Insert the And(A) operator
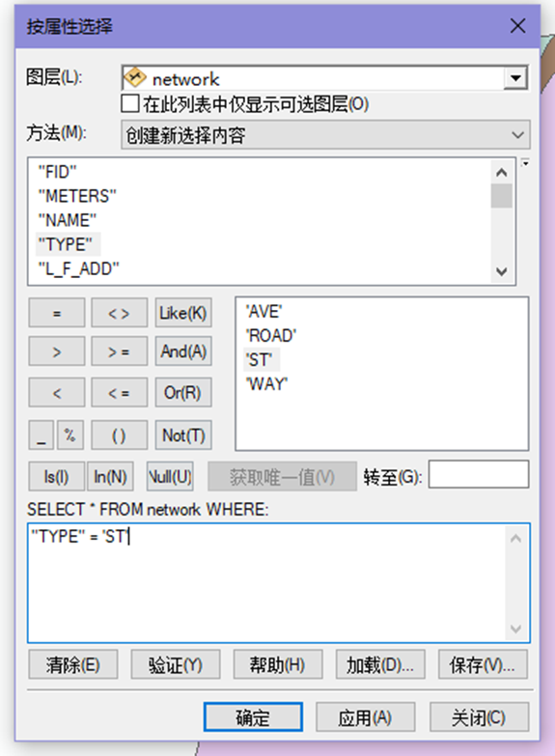Image resolution: width=555 pixels, height=756 pixels. pyautogui.click(x=183, y=351)
